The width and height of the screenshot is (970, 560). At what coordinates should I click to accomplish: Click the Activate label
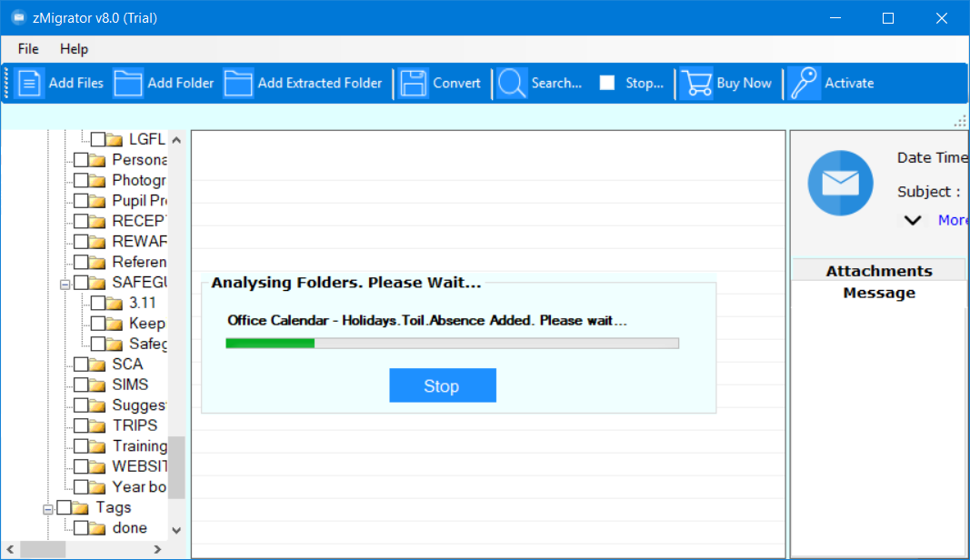[x=849, y=83]
